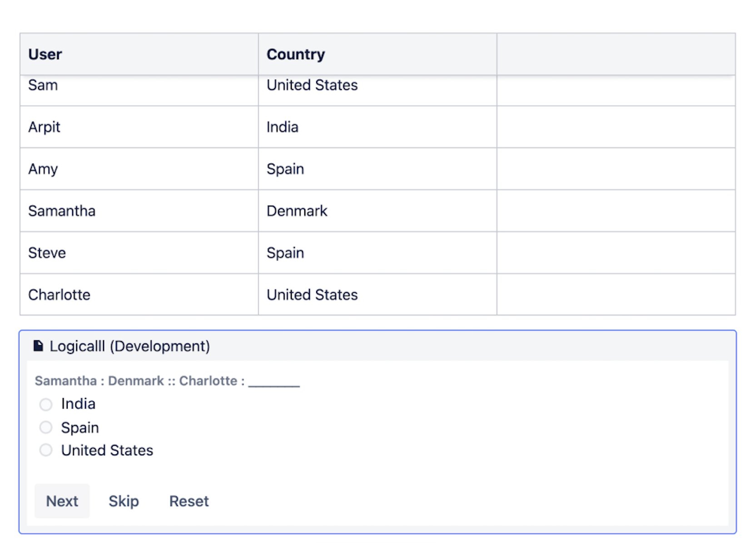The image size is (756, 557).
Task: Skip the current question
Action: click(124, 501)
